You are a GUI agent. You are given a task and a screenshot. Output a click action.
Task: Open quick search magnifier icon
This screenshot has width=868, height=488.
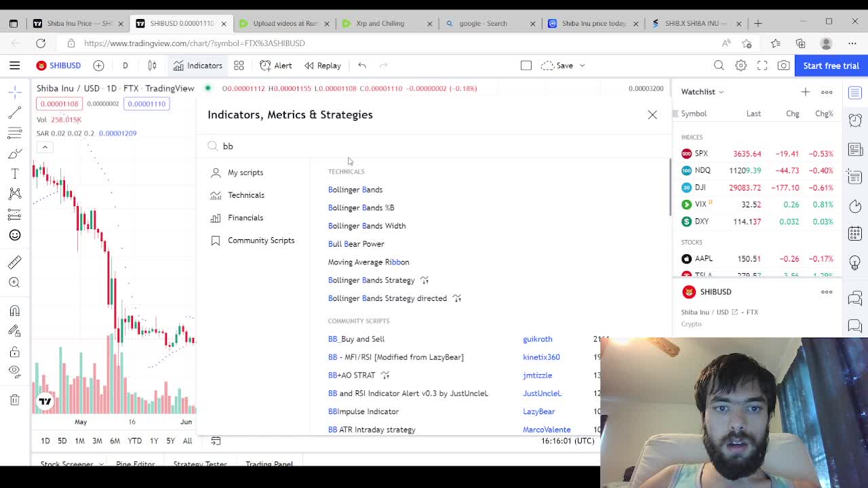pos(719,66)
